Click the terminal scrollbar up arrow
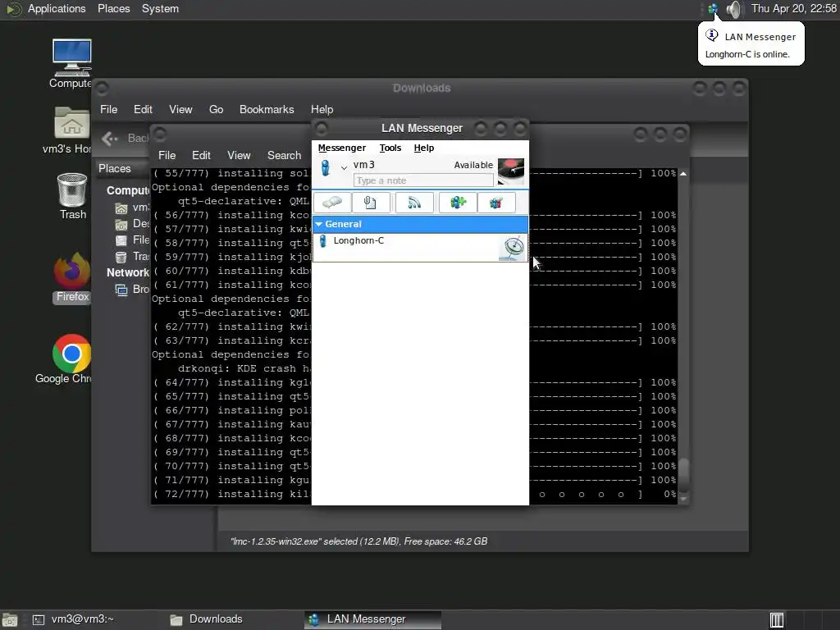The height and width of the screenshot is (630, 840). click(683, 174)
